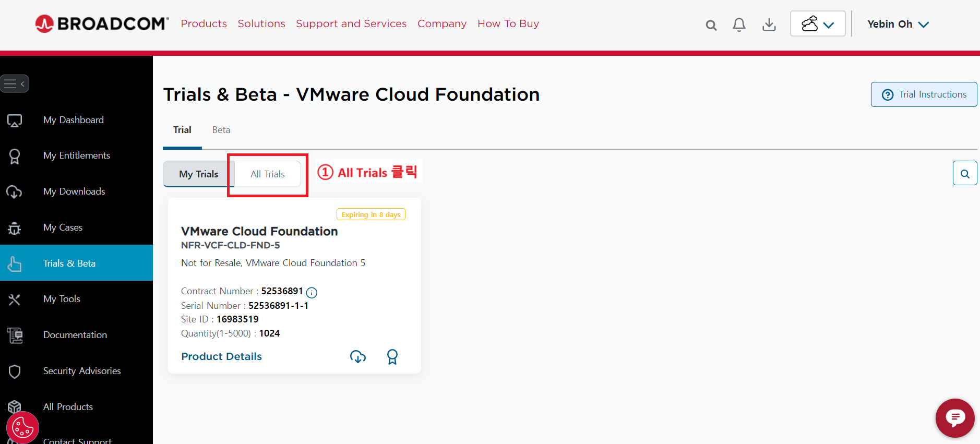This screenshot has width=980, height=444.
Task: Click the Trial Instructions button
Action: pyautogui.click(x=924, y=94)
